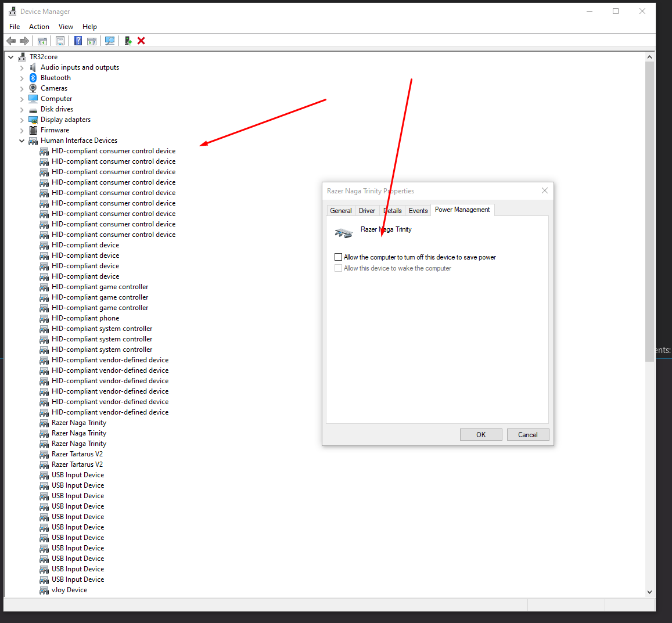Click Cancel in the properties dialog
Viewport: 672px width, 623px height.
tap(527, 435)
